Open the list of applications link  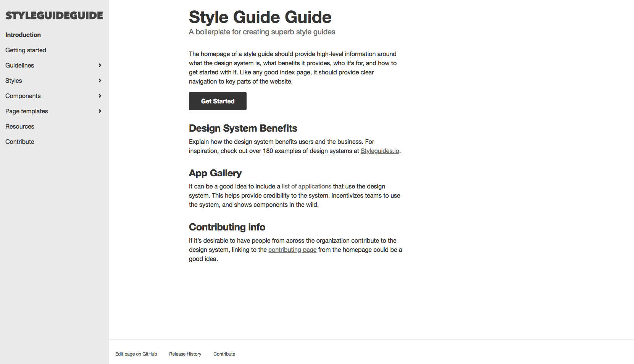click(x=307, y=187)
